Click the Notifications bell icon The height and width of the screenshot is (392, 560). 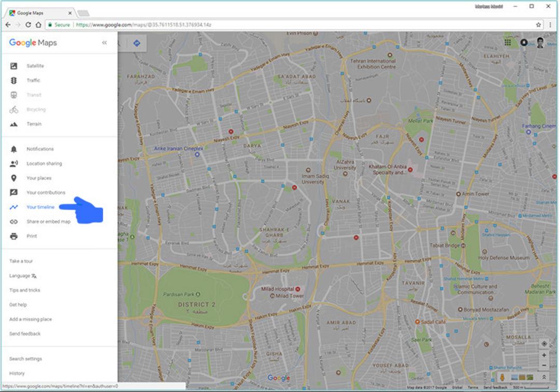[x=13, y=149]
